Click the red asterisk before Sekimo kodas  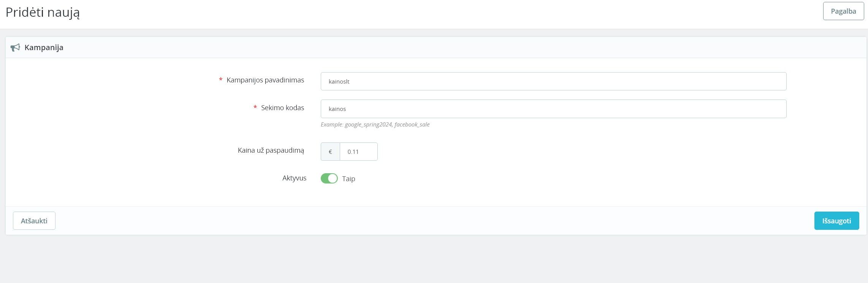tap(255, 108)
